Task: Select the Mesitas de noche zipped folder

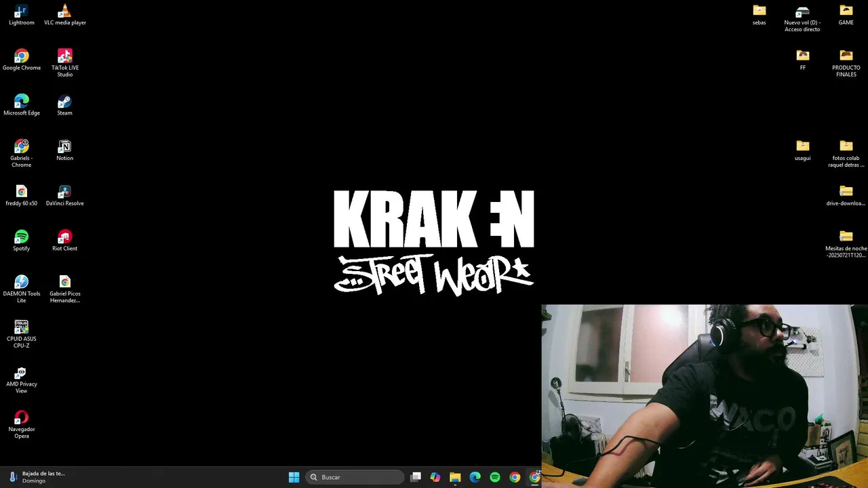Action: click(846, 244)
